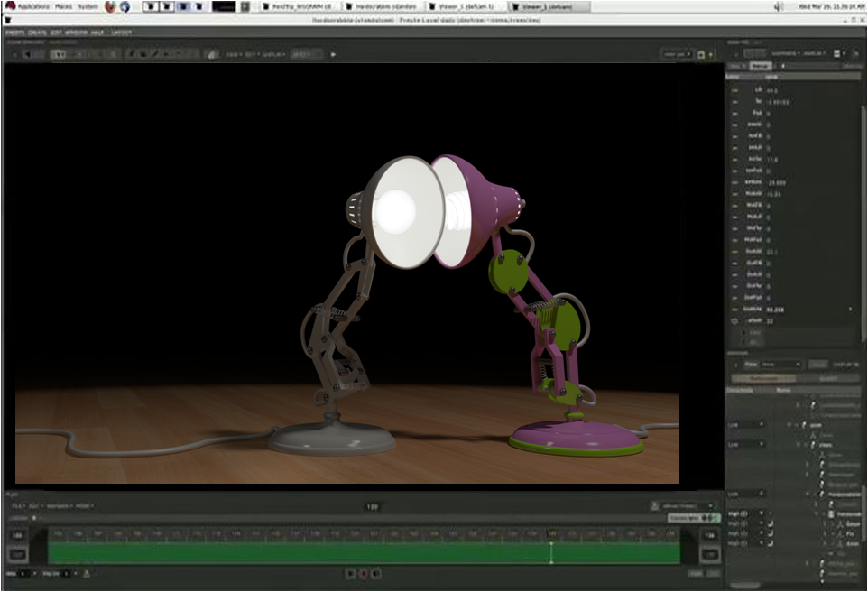Screen dimensions: 868x592
Task: Click the play button in the timeline transport controls
Action: coord(350,574)
